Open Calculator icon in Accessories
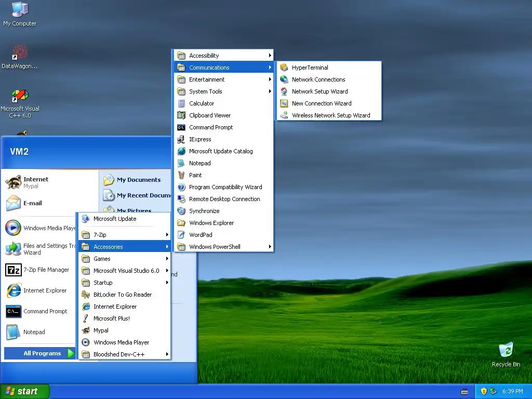532x399 pixels. click(181, 103)
